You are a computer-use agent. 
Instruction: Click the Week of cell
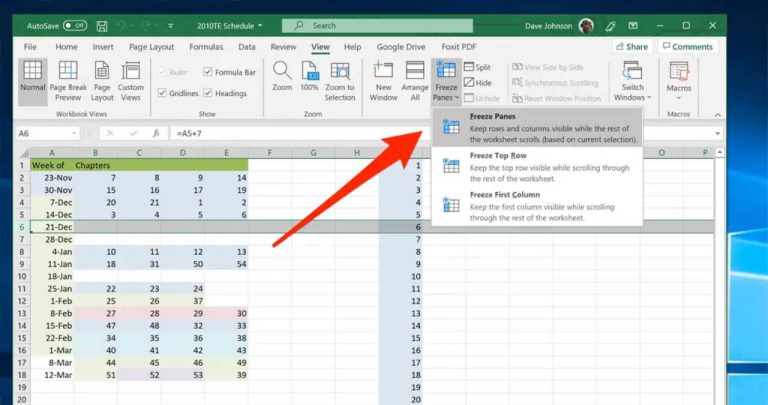pos(52,166)
